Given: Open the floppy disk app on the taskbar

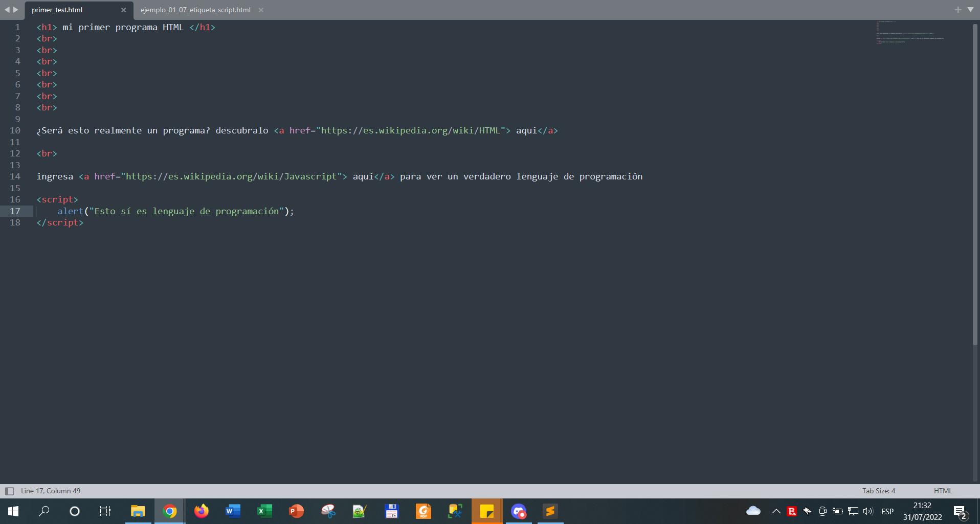Looking at the screenshot, I should tap(392, 511).
